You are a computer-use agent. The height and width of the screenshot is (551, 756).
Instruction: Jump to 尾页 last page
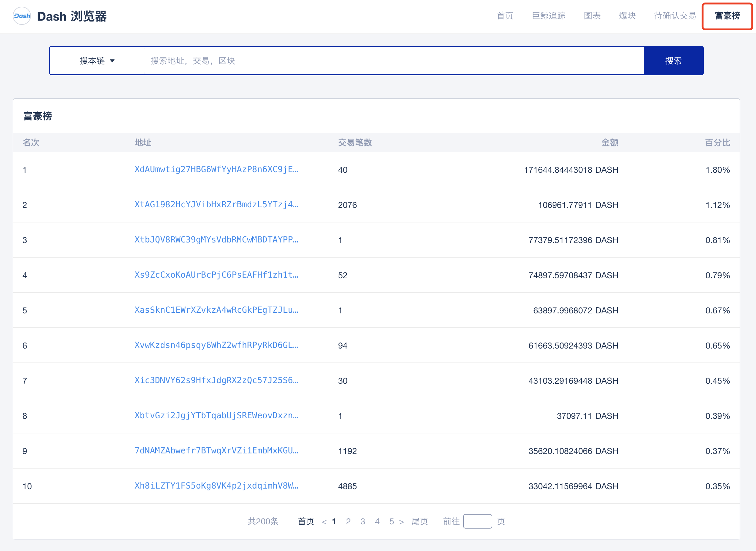[420, 521]
